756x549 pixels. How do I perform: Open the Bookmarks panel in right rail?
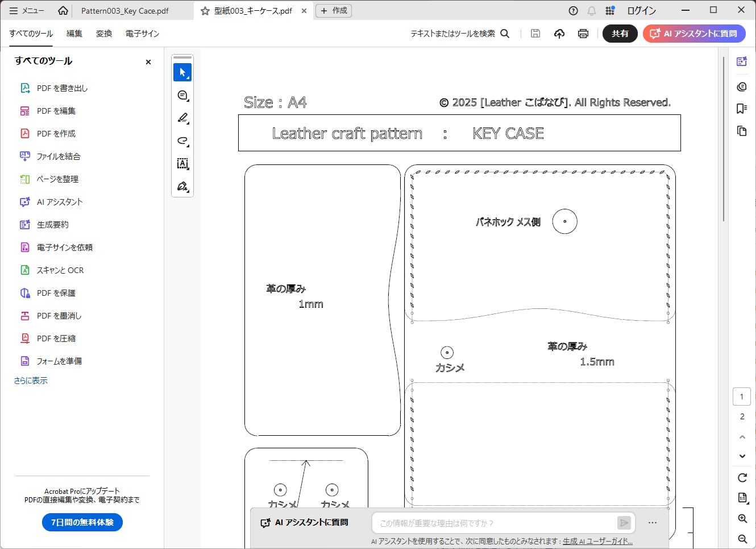742,109
